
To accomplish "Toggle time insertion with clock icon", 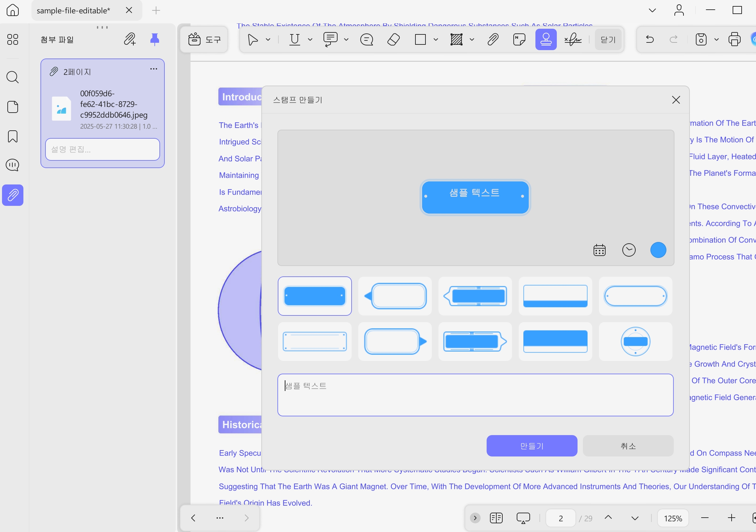I will coord(629,250).
